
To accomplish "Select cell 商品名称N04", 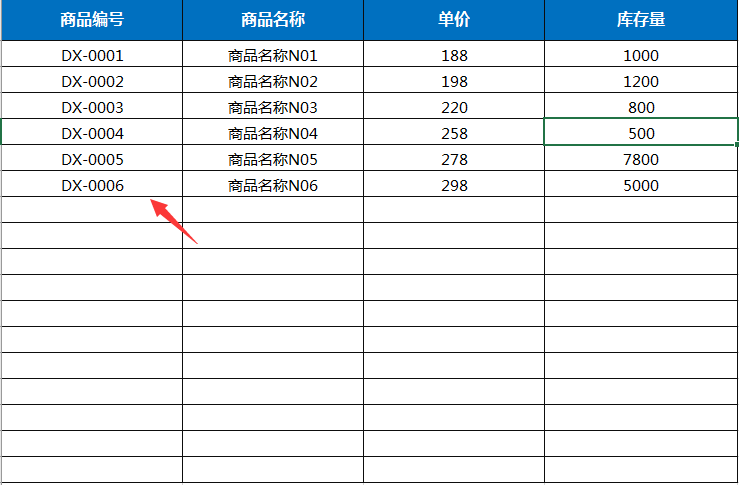I will point(273,132).
